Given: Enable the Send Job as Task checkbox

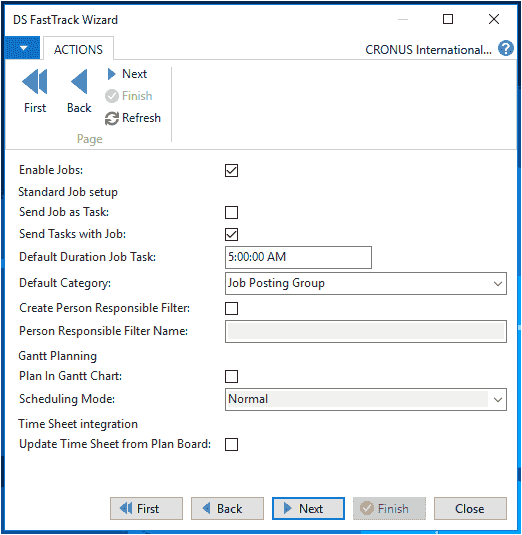Looking at the screenshot, I should pos(231,212).
